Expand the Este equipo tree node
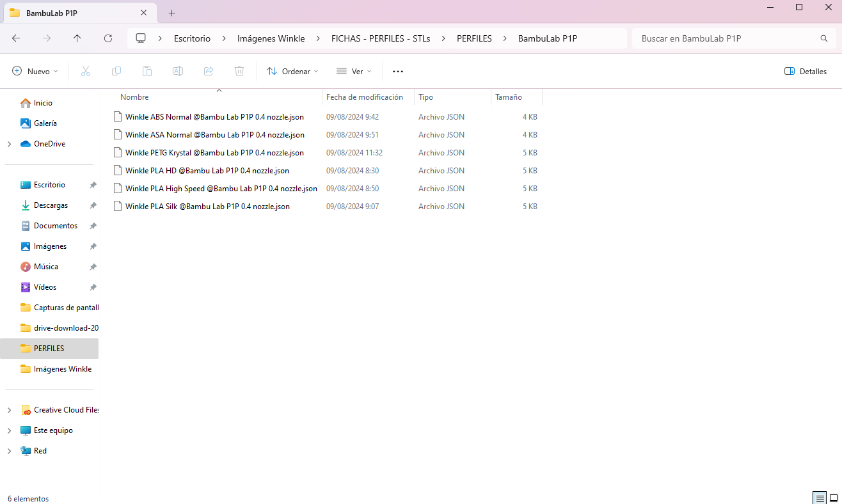 pyautogui.click(x=10, y=430)
